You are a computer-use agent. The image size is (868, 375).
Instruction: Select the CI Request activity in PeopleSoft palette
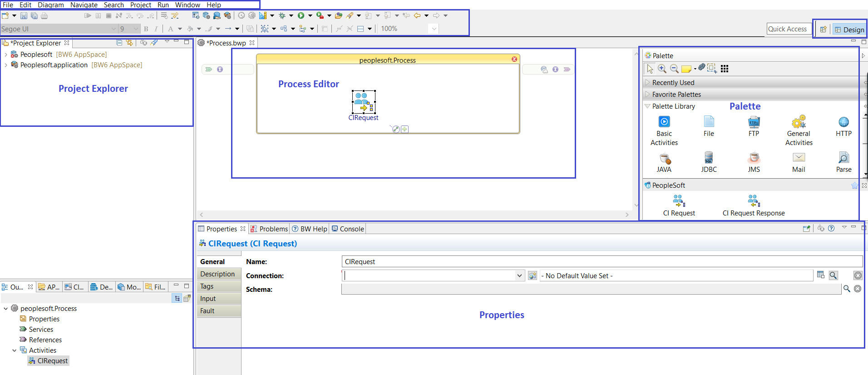coord(679,206)
